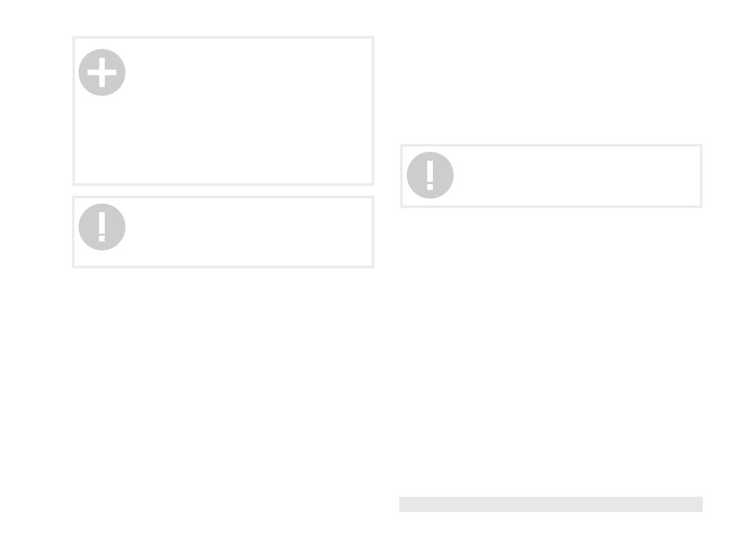Click the exclamation icon in the lower-left box
The width and height of the screenshot is (756, 533).
coord(102,227)
